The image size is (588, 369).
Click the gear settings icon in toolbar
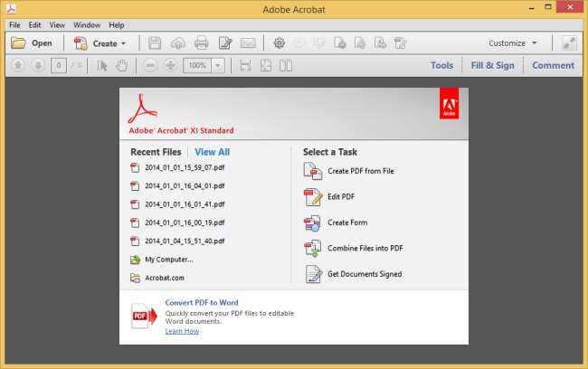pos(279,43)
